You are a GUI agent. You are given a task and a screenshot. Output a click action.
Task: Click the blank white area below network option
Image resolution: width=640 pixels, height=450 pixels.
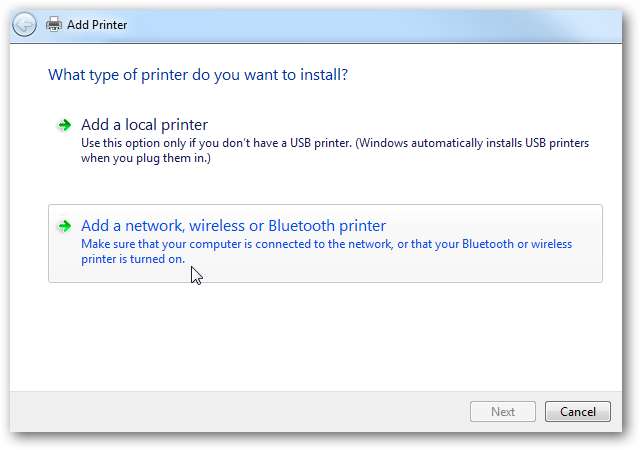click(320, 330)
